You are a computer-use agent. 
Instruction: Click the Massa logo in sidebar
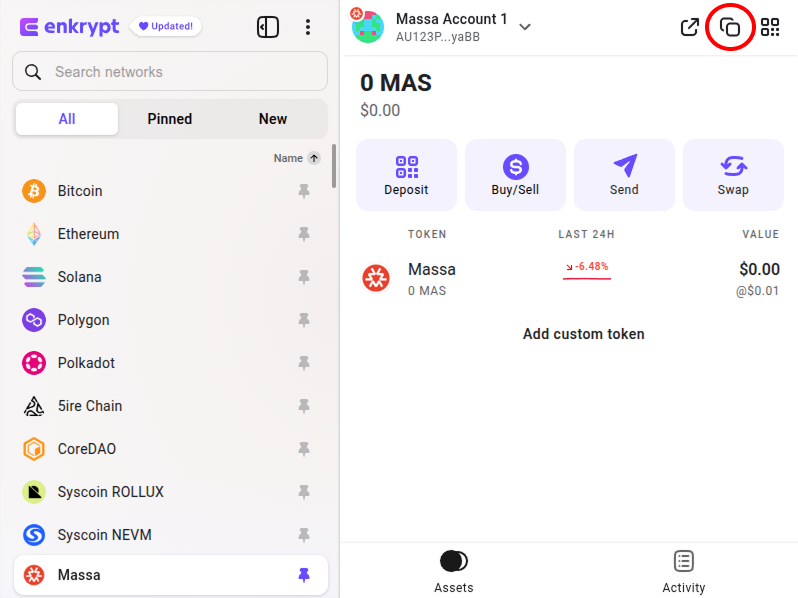pos(34,575)
